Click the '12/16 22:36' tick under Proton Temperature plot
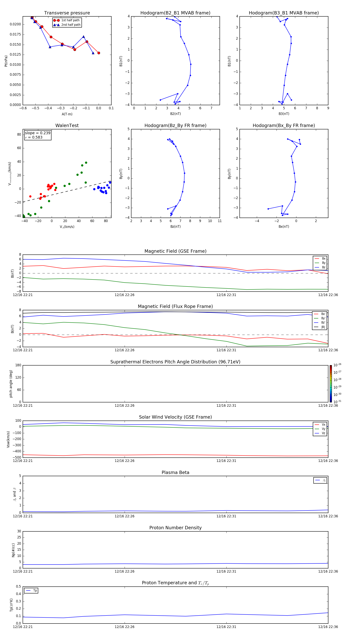Screen dimensions: 351x644 [328, 627]
